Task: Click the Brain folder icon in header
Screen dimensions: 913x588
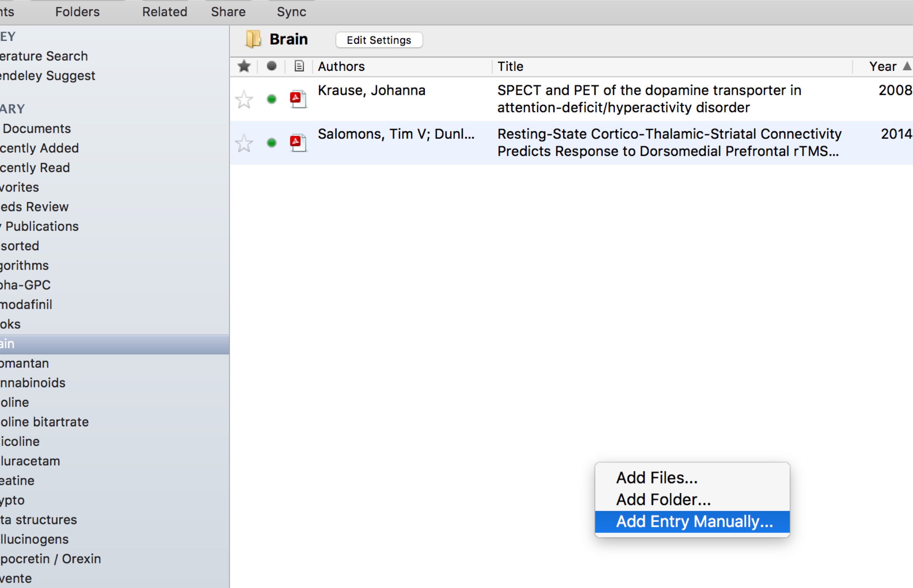Action: (x=253, y=39)
